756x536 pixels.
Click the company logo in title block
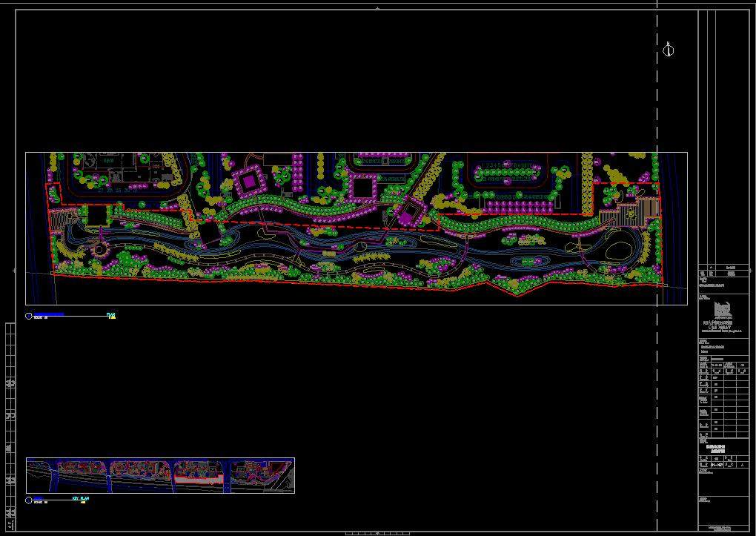722,308
